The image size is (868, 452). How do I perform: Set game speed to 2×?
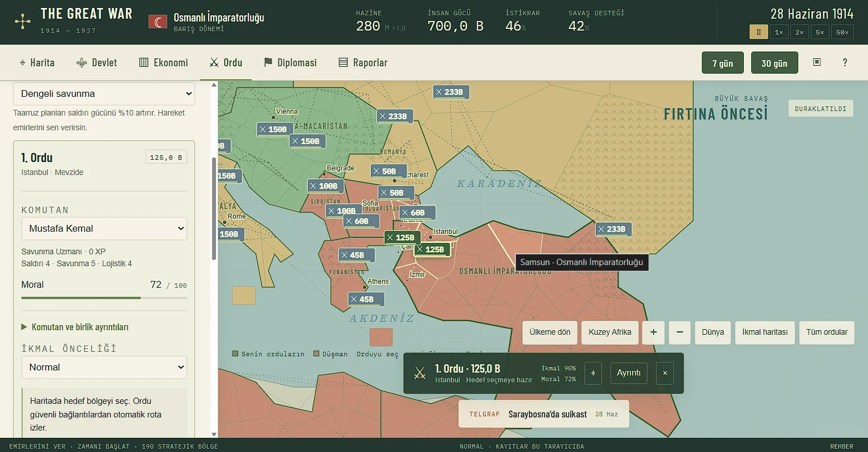pos(799,32)
